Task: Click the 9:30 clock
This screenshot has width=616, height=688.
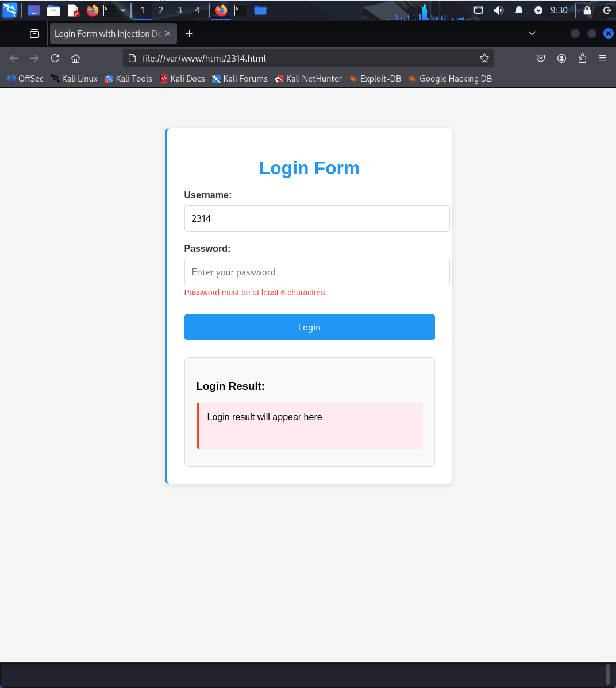Action: click(559, 10)
